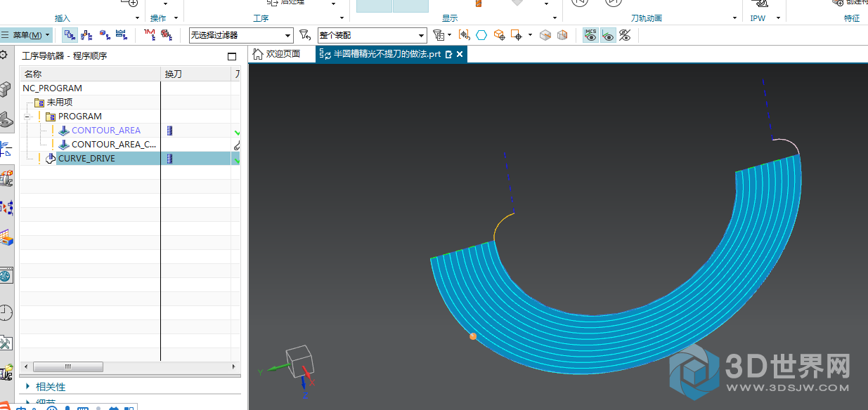Viewport: 868px width, 410px height.
Task: Switch to Program Order view icon
Action: coord(70,34)
